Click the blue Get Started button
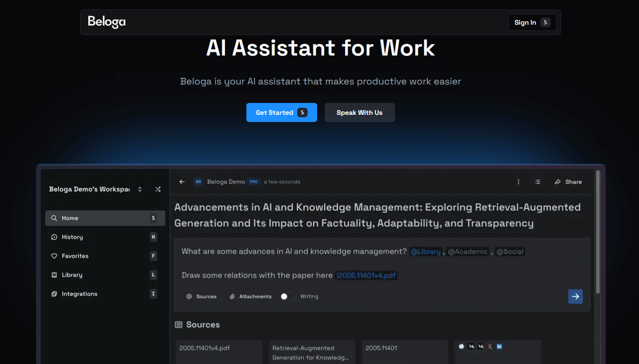The height and width of the screenshot is (364, 639). [x=281, y=112]
